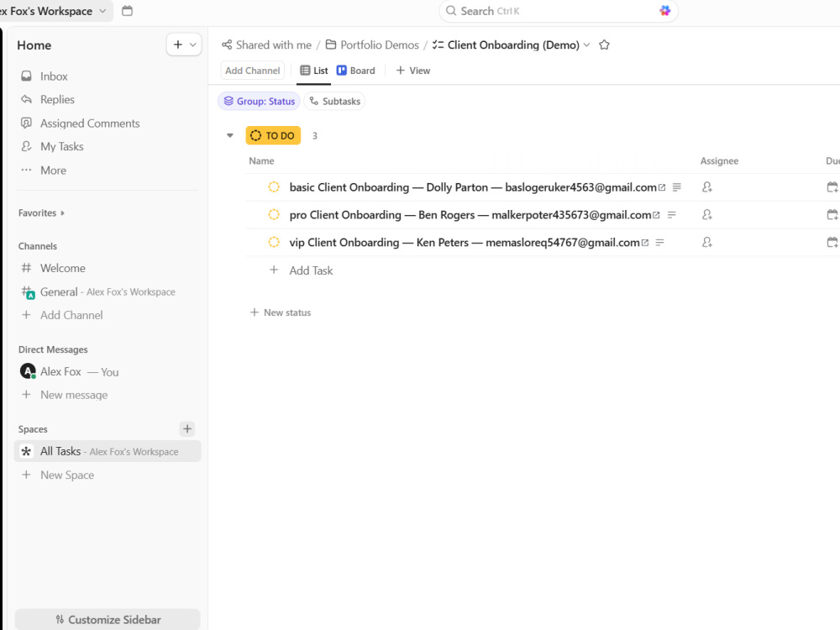Click the Search field
Image resolution: width=840 pixels, height=630 pixels.
pos(559,11)
